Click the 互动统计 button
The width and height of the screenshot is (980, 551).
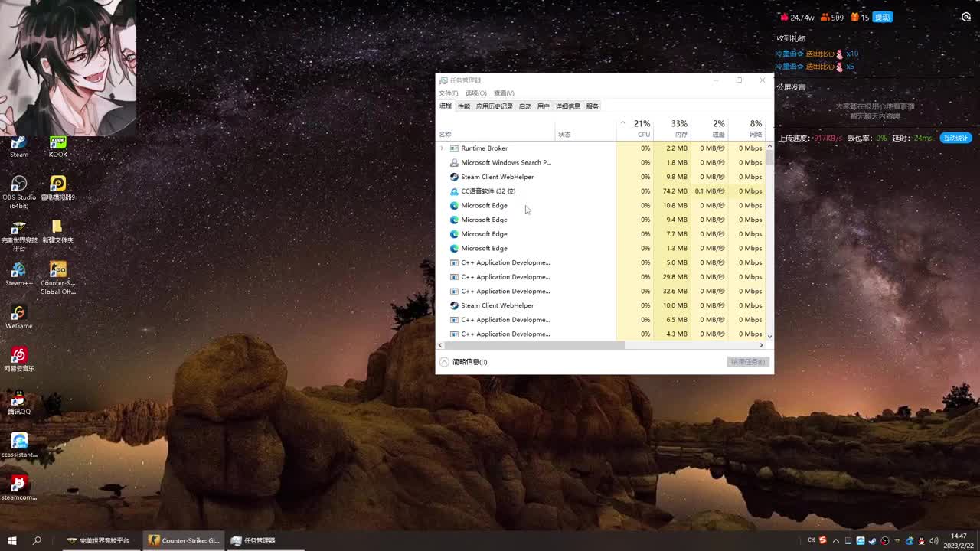[x=955, y=139]
